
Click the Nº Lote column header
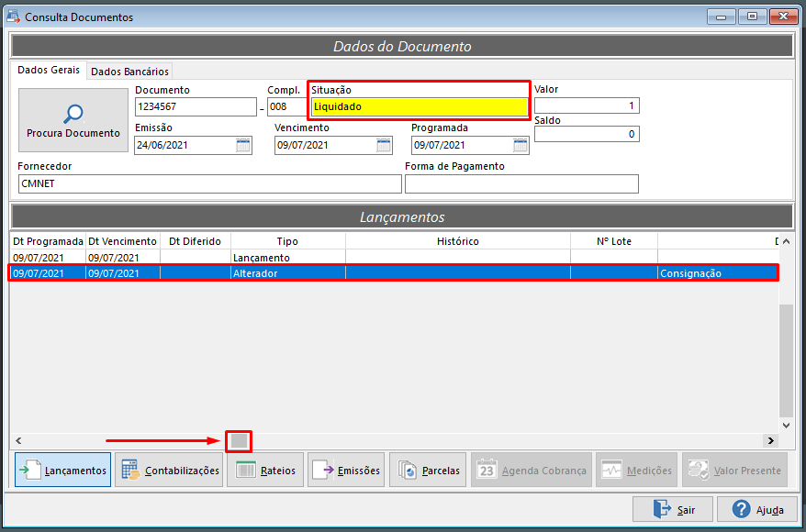[614, 241]
